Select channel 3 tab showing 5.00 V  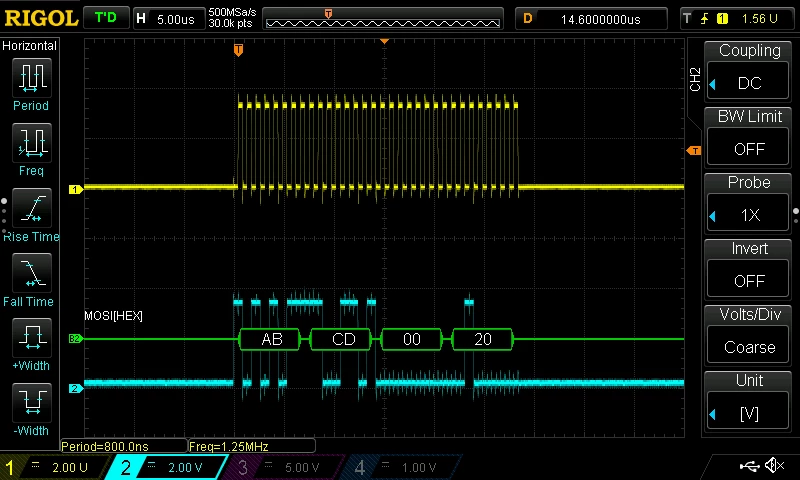283,467
